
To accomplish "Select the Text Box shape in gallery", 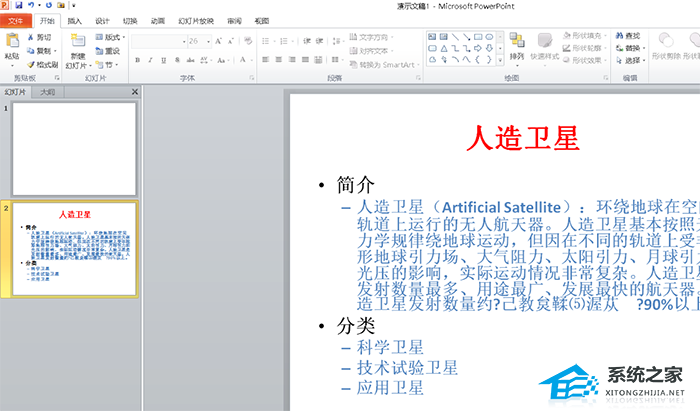I will click(432, 37).
